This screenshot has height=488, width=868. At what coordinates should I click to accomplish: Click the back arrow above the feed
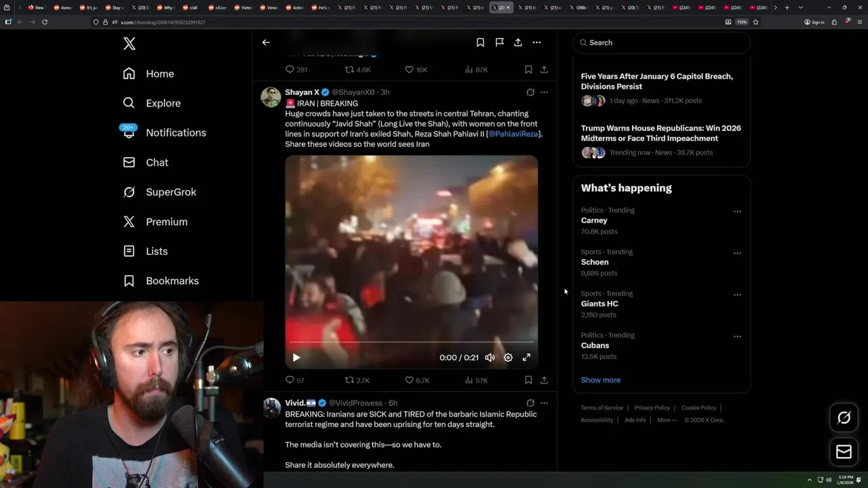click(266, 42)
